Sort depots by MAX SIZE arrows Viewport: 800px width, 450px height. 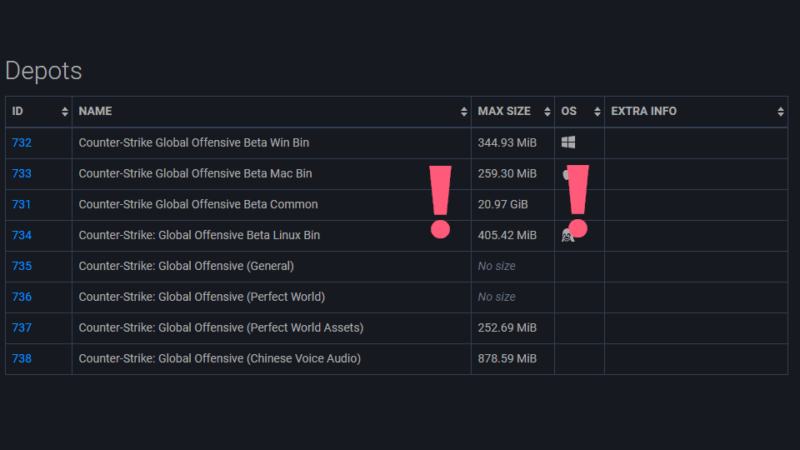pos(547,111)
